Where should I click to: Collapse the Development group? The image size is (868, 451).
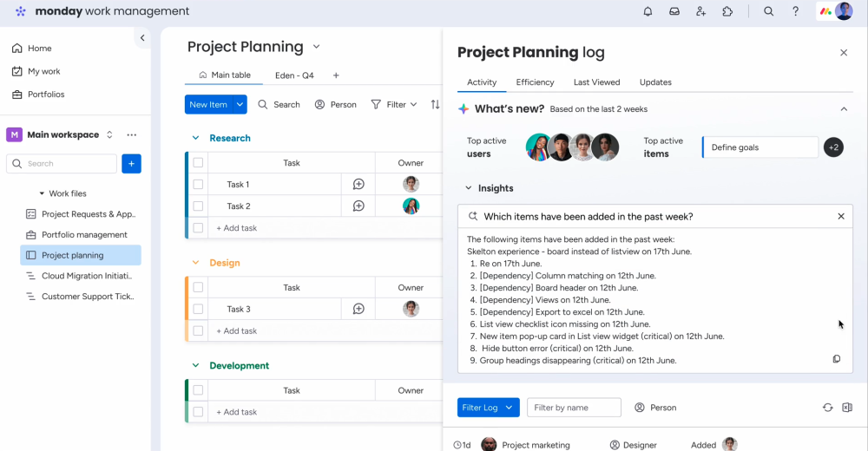(x=195, y=365)
